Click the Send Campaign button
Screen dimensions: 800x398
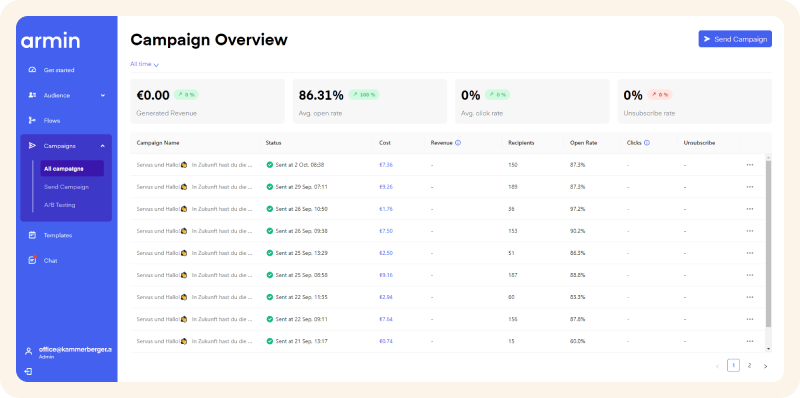tap(735, 39)
